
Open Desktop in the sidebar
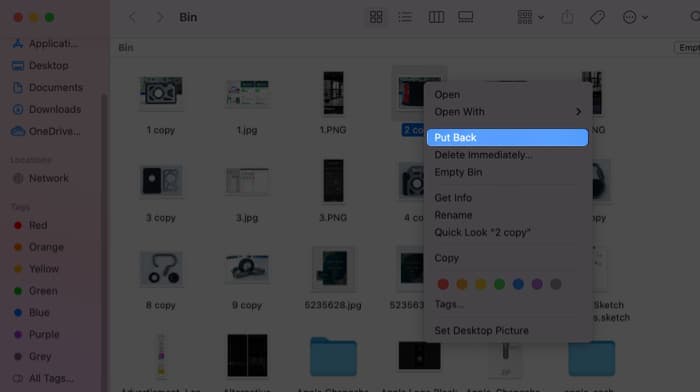41,66
